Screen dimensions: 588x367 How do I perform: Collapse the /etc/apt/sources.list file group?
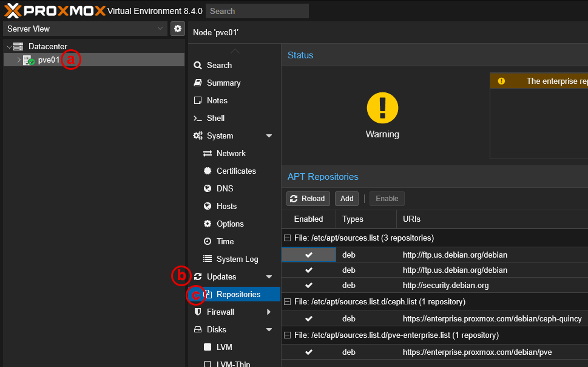(287, 238)
